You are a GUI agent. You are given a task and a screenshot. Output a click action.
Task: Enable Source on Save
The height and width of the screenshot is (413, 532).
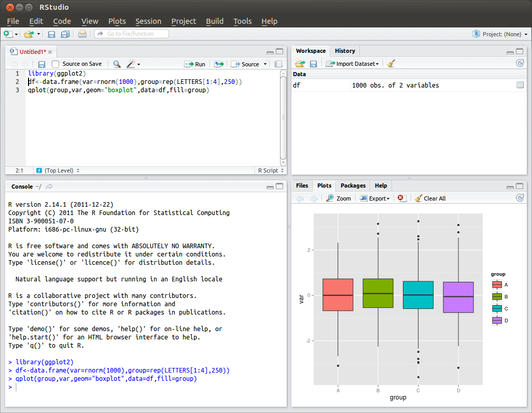[x=55, y=64]
